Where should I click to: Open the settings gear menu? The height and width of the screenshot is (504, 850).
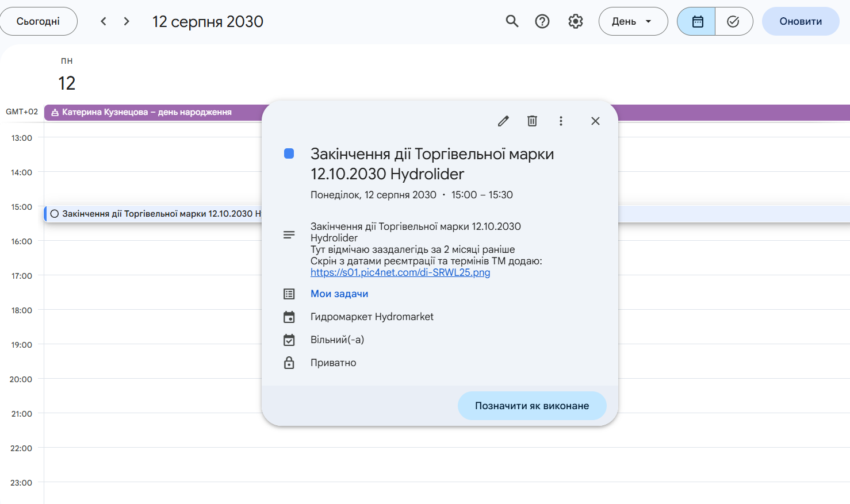(576, 21)
